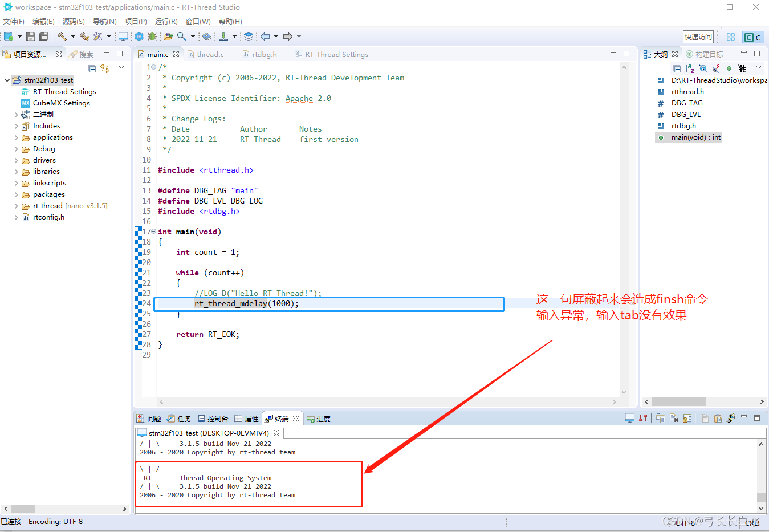Click the terminal vertical scrollbar thumb
The image size is (769, 532).
click(x=761, y=497)
